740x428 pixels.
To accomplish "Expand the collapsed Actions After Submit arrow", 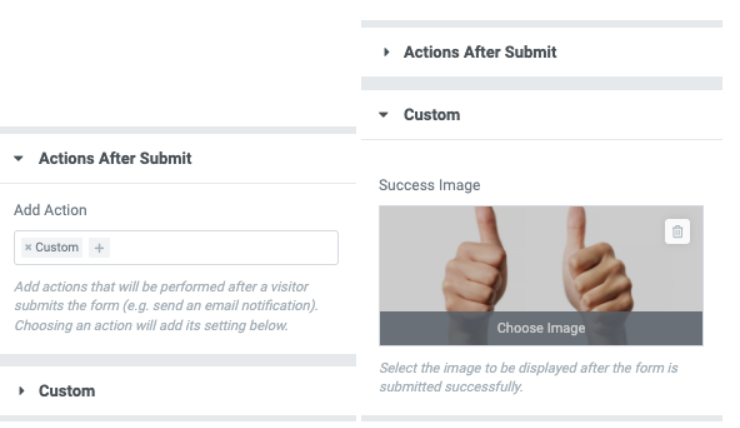I will (x=386, y=52).
